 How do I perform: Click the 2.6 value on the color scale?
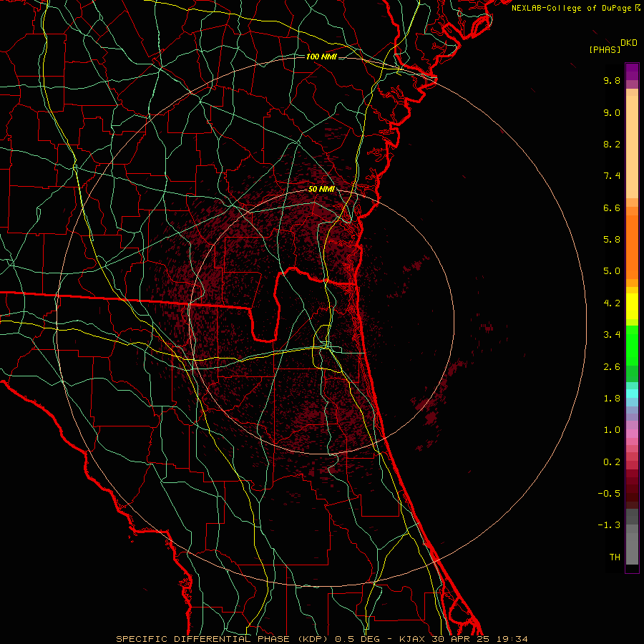(x=612, y=367)
